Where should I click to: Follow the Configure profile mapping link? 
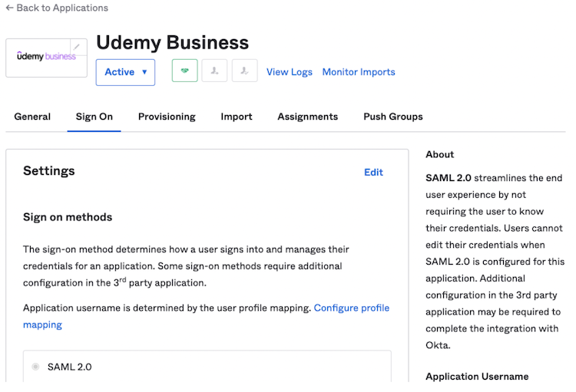click(x=351, y=308)
